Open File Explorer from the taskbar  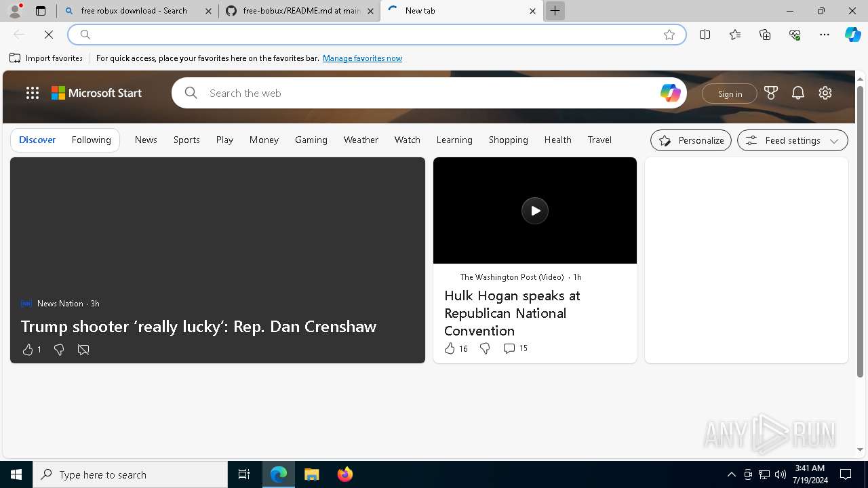311,474
